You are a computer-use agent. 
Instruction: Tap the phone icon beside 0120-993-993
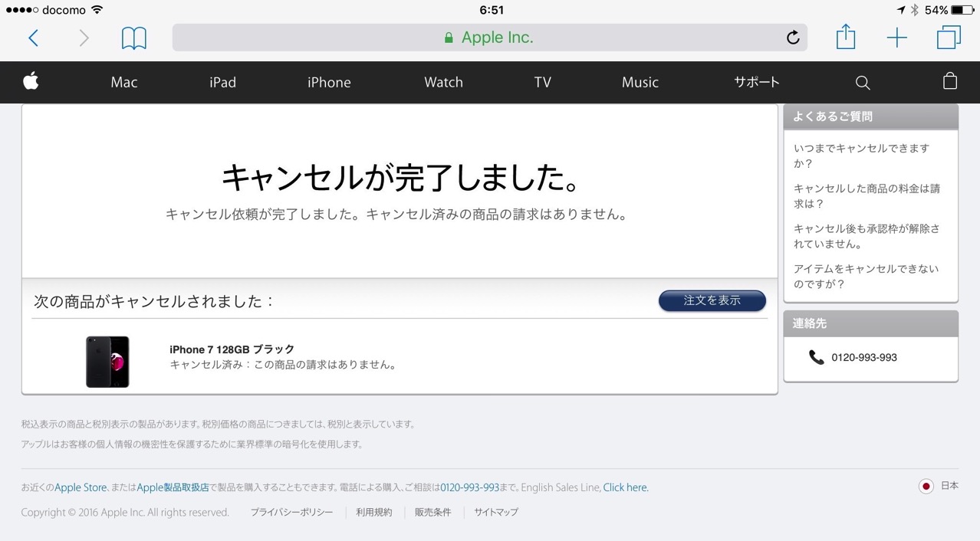[x=816, y=357]
